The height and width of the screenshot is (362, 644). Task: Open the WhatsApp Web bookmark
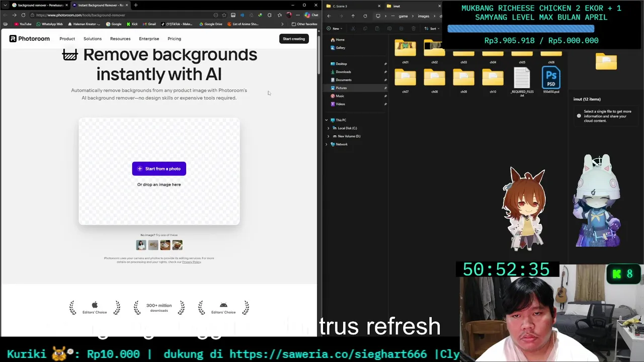coord(49,24)
